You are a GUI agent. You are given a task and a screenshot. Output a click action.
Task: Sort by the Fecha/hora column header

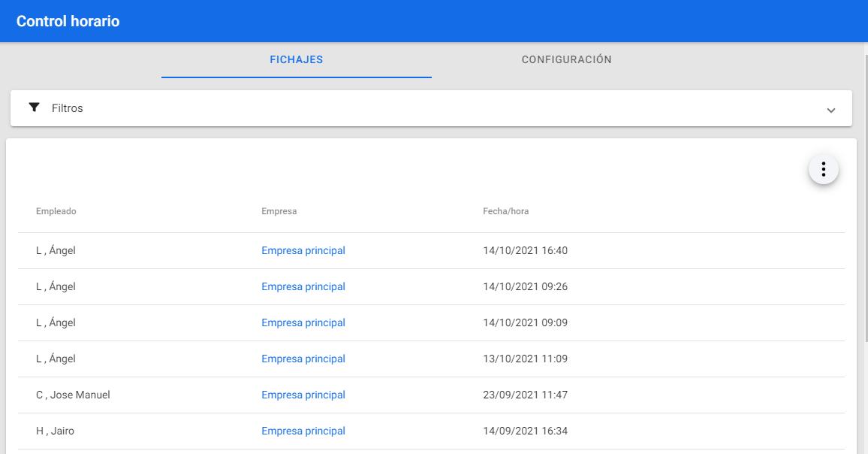[x=505, y=211]
